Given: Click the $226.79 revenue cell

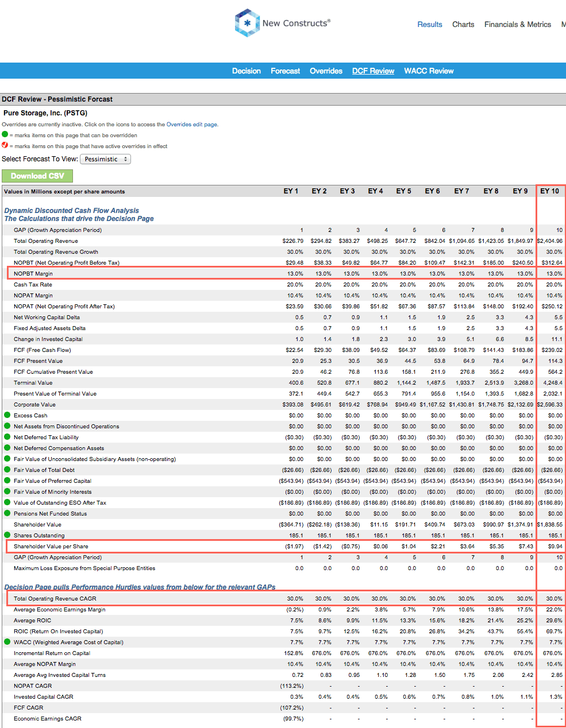Looking at the screenshot, I should pos(293,241).
